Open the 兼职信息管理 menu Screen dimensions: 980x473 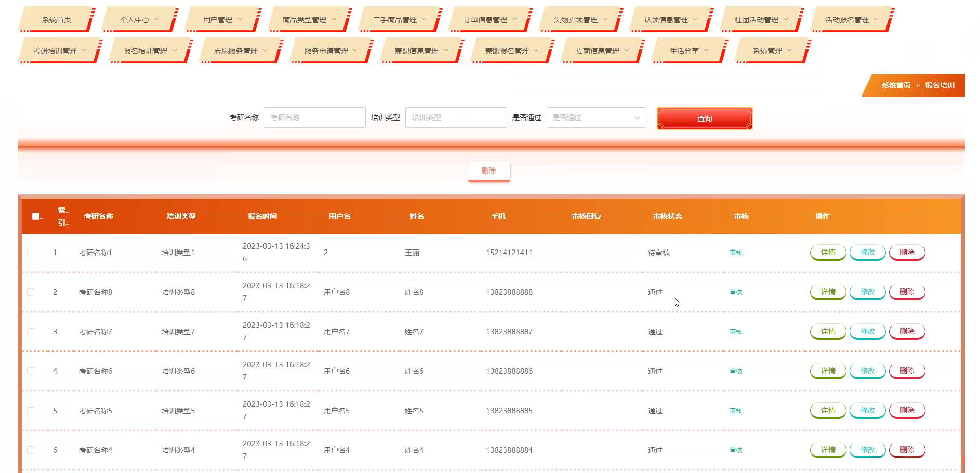(x=421, y=51)
